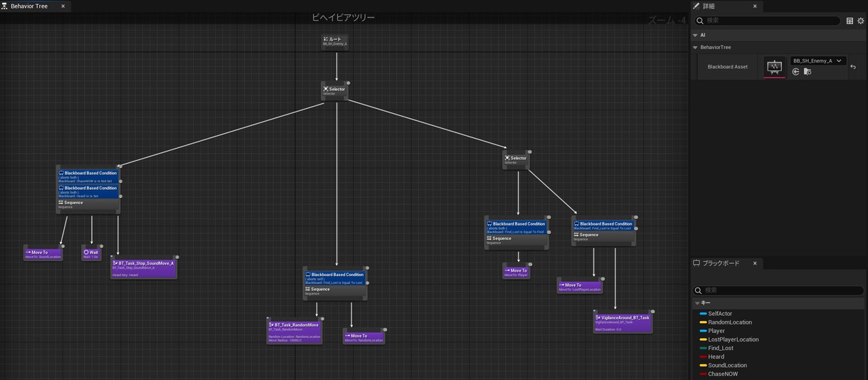Select condition decorator above BT_Task_RandomMove sequence
Image resolution: width=868 pixels, height=380 pixels.
click(x=335, y=278)
